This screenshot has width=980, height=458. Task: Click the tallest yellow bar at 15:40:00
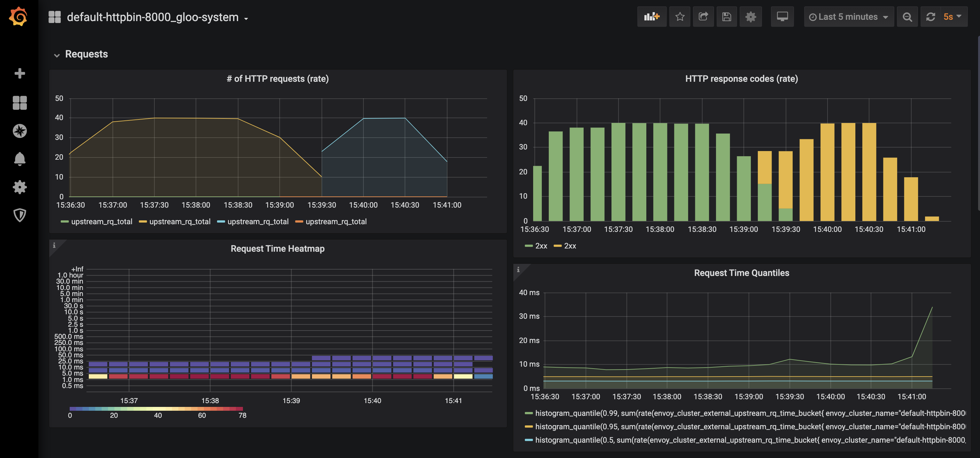click(x=828, y=172)
